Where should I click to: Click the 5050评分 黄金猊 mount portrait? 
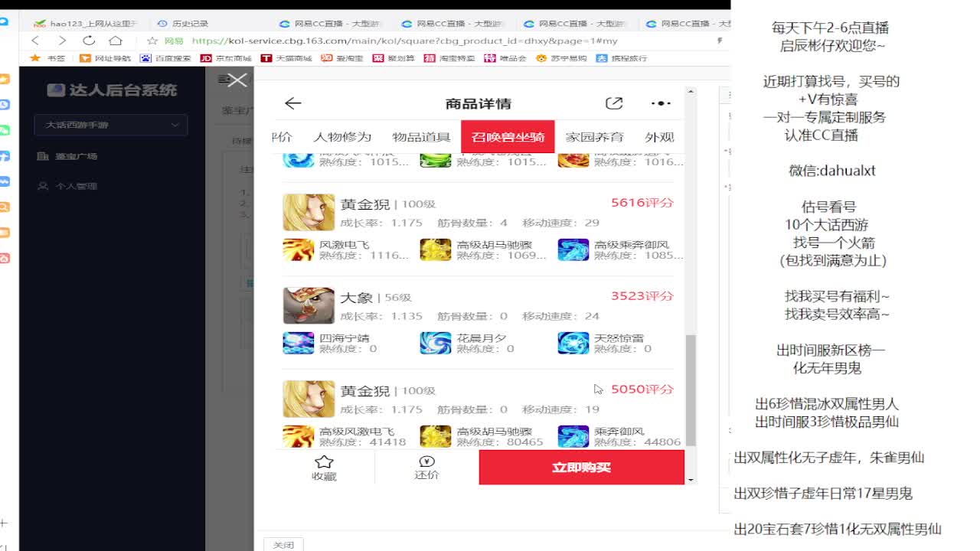(309, 399)
